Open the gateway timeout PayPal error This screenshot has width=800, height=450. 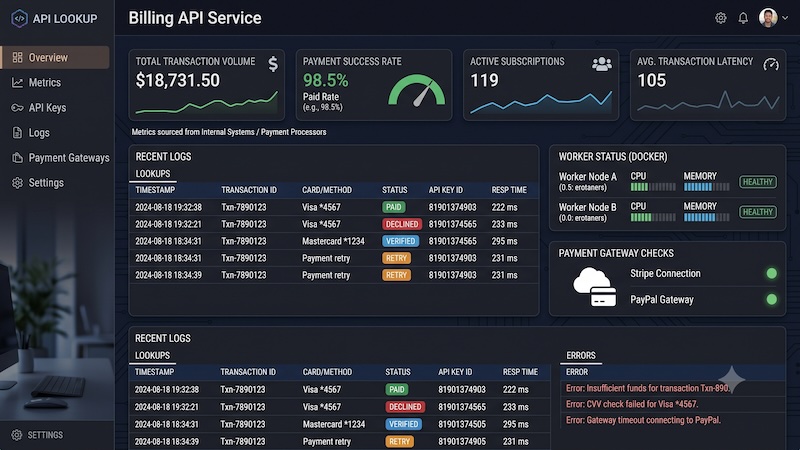pos(643,420)
